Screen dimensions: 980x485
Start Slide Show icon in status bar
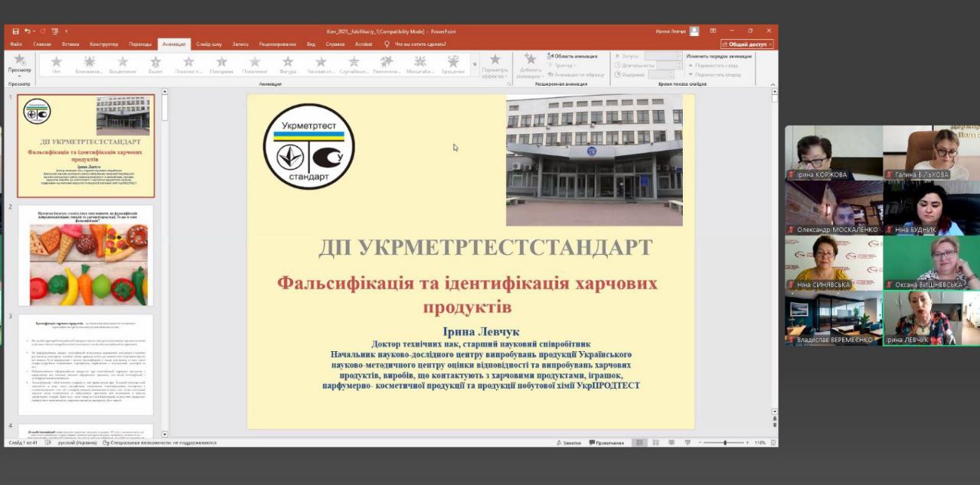pos(688,443)
